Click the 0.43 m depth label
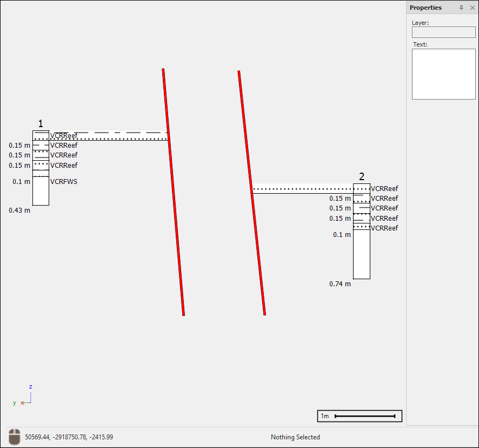The width and height of the screenshot is (479, 448). click(x=19, y=210)
